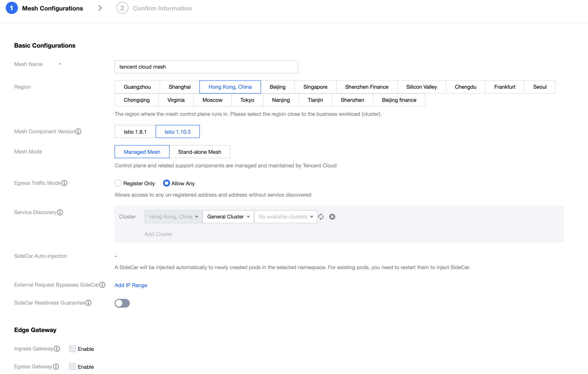Click Ingress Gateway info icon

[57, 349]
